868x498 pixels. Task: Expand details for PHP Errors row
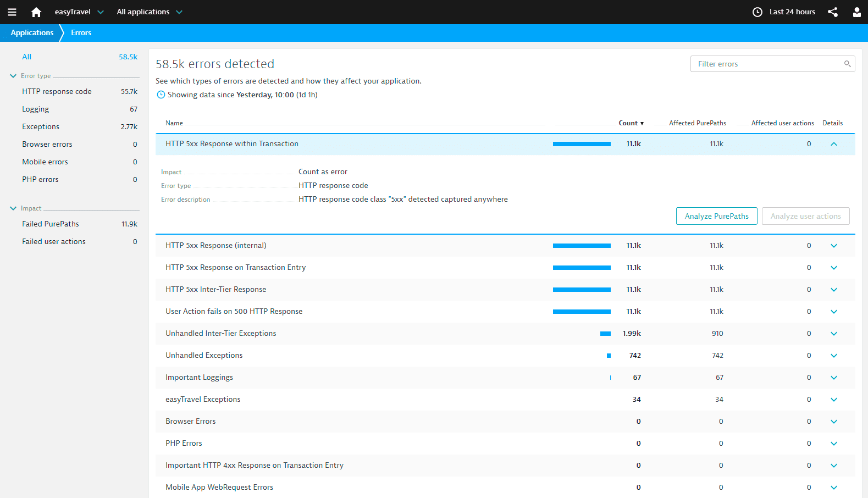834,444
